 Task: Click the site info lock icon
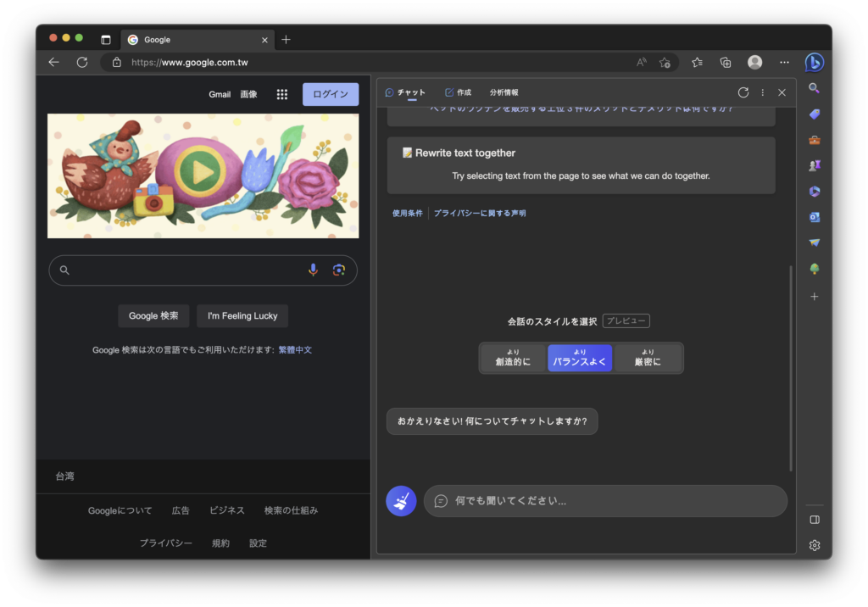tap(117, 62)
